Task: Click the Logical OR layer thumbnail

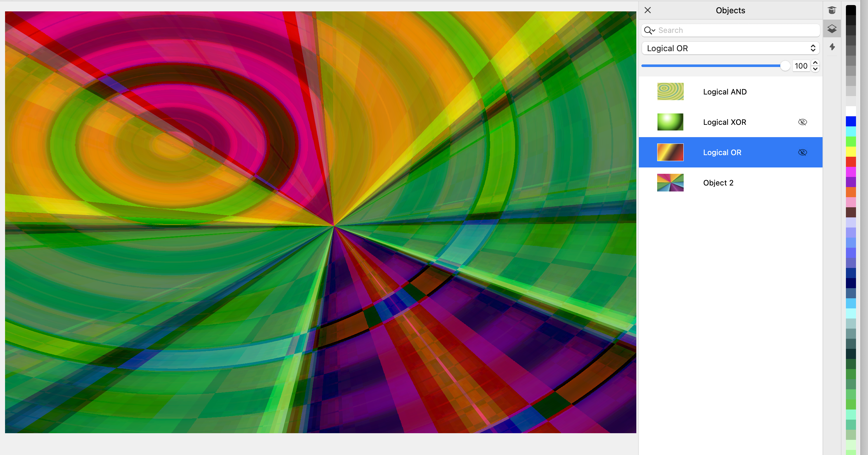Action: click(670, 152)
